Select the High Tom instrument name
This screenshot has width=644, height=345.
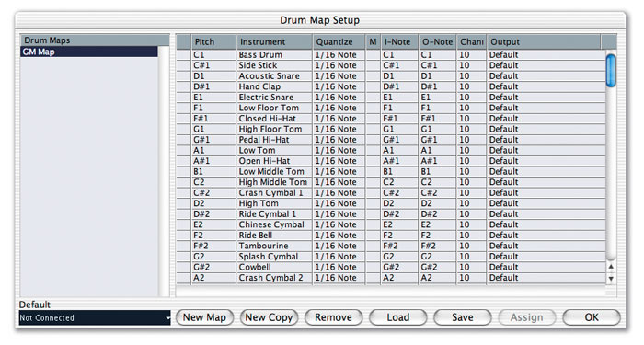274,203
